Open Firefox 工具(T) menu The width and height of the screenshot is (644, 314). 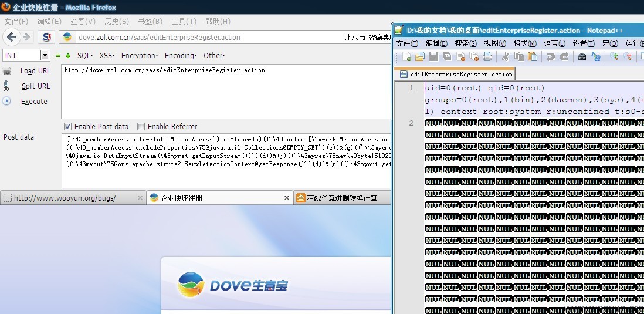tap(184, 21)
